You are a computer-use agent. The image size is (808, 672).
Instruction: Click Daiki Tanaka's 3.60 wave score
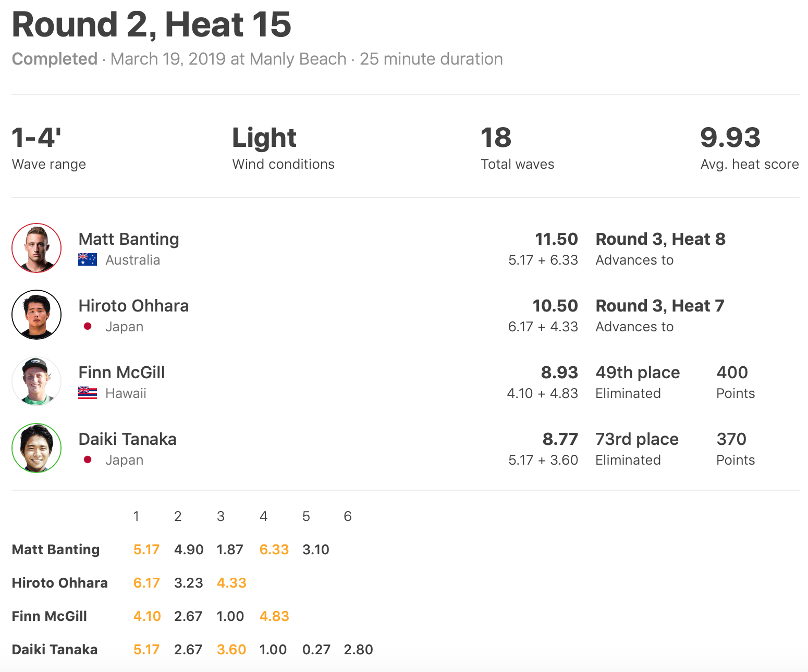tap(231, 650)
